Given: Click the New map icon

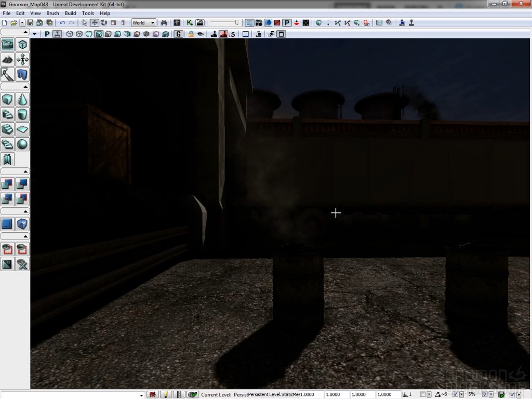Looking at the screenshot, I should pos(4,23).
